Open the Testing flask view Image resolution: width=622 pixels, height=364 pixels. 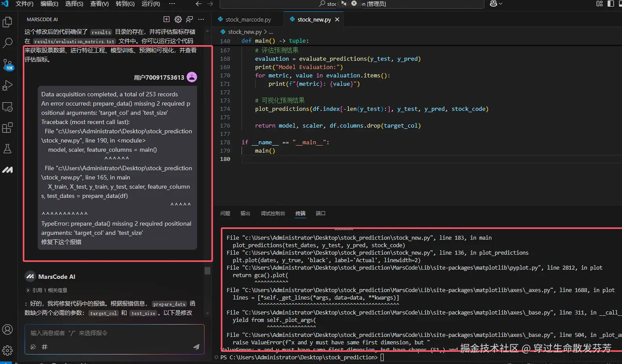7,149
